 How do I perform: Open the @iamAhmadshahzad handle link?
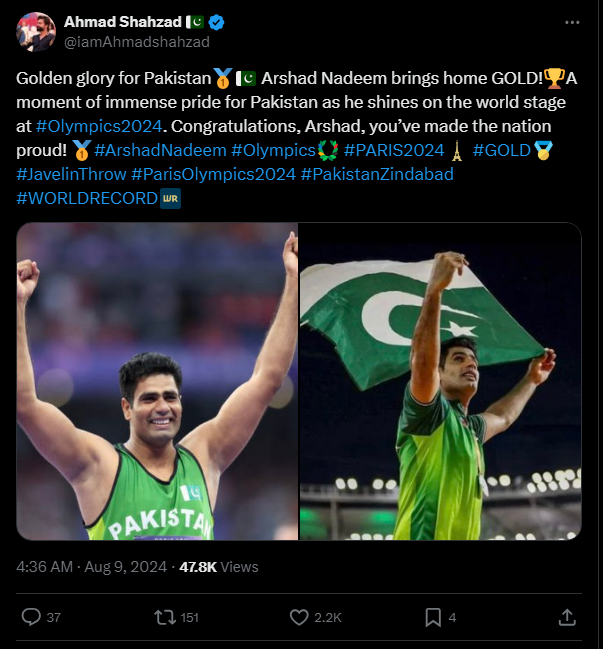(137, 41)
